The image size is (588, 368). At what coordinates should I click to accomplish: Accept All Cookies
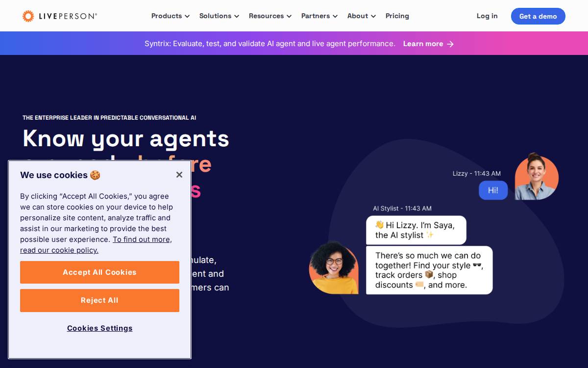tap(99, 272)
